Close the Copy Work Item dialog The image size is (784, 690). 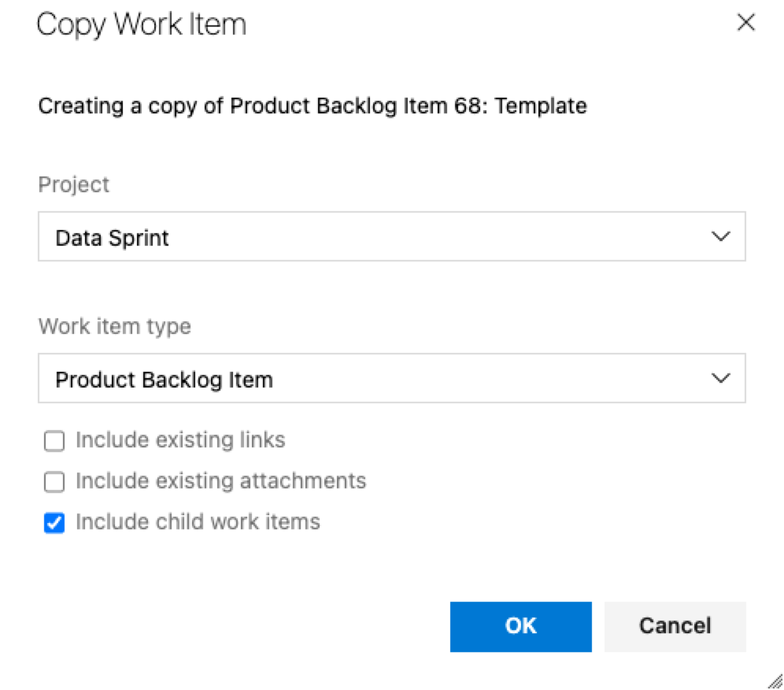point(745,23)
